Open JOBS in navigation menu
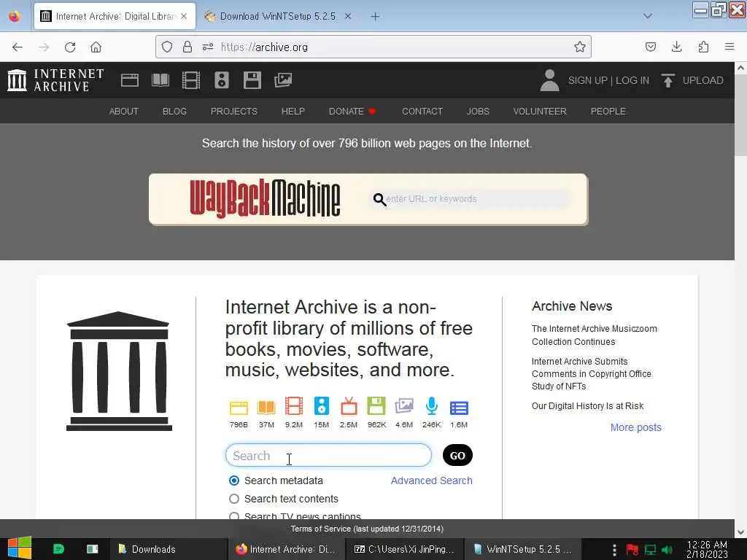The image size is (747, 560). click(478, 112)
